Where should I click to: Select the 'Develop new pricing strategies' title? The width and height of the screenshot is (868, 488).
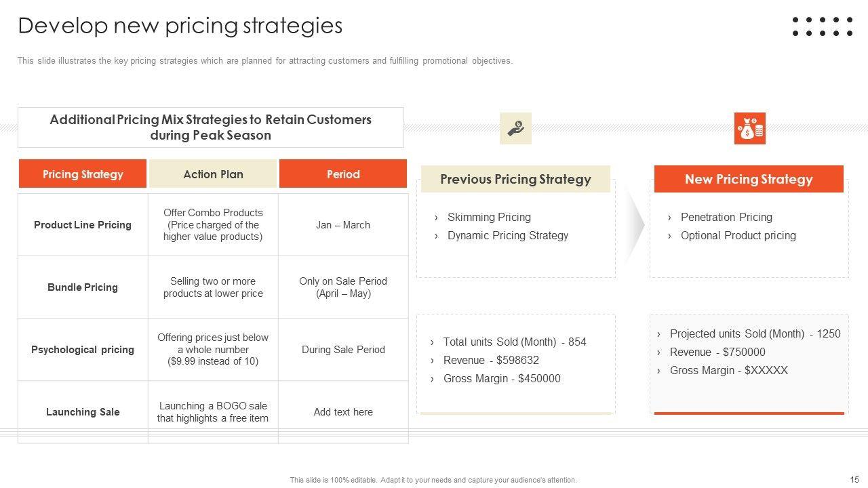pos(180,26)
